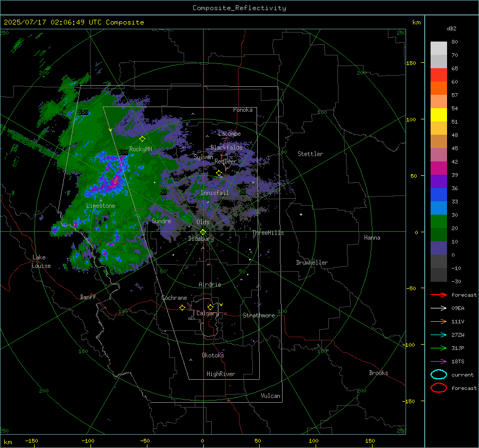The image size is (479, 448).
Task: Click the Airdrie label
Action: pos(210,284)
